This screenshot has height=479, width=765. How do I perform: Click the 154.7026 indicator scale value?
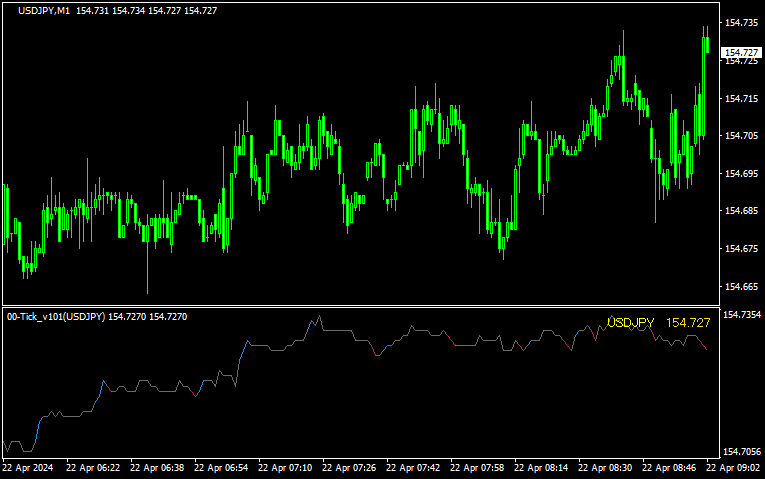[743, 452]
